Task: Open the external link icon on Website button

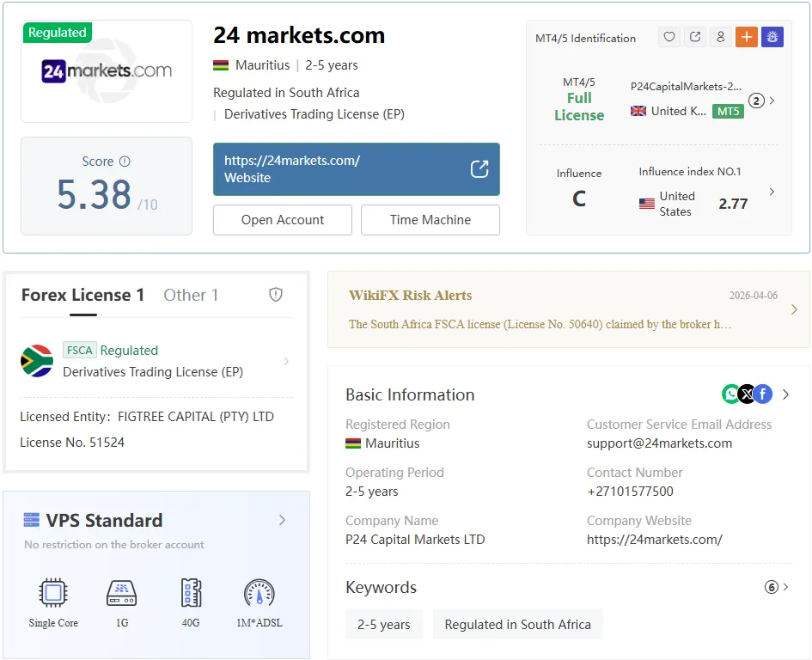Action: pos(479,169)
